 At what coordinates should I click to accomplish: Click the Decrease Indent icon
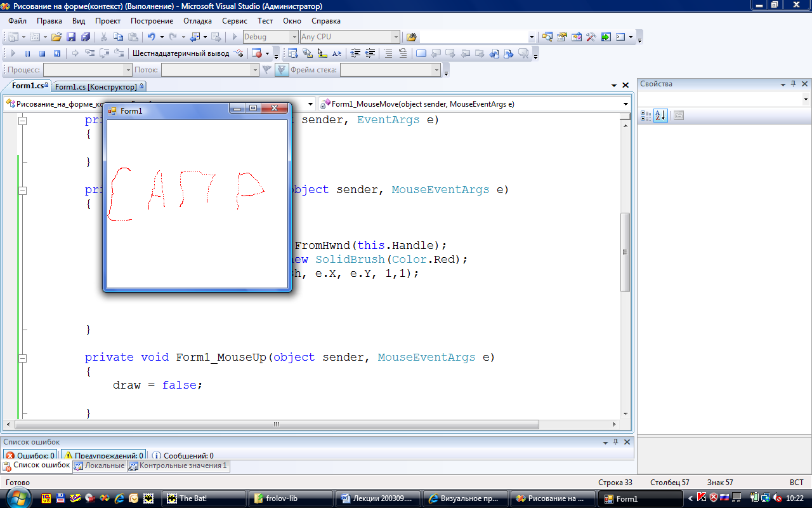point(356,53)
